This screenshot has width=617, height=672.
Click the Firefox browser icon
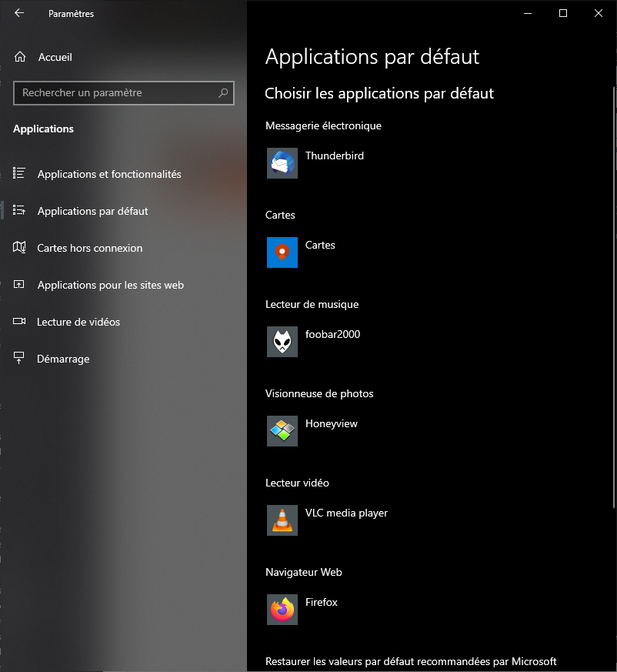(x=282, y=610)
